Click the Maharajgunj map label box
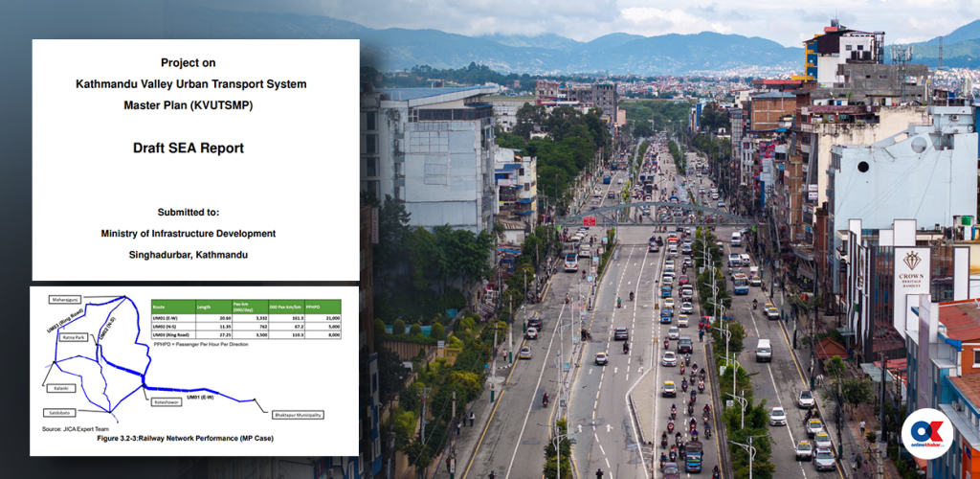The width and height of the screenshot is (980, 479). point(65,300)
